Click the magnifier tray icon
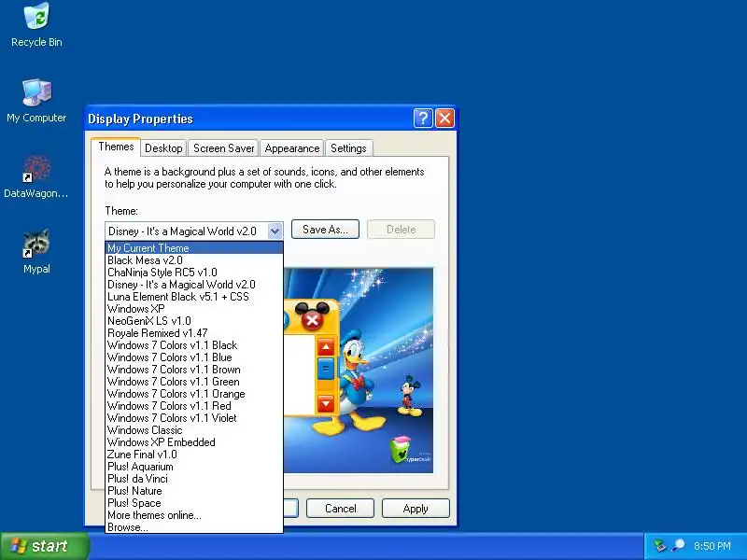 [678, 546]
